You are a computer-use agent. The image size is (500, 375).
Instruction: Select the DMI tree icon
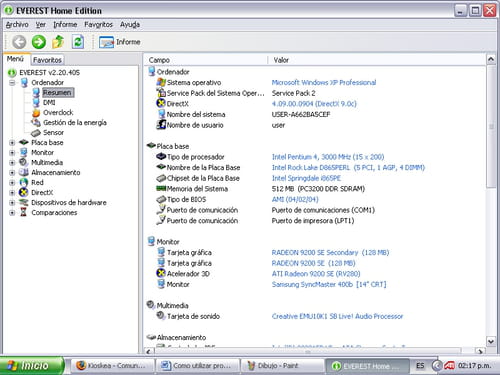point(36,102)
